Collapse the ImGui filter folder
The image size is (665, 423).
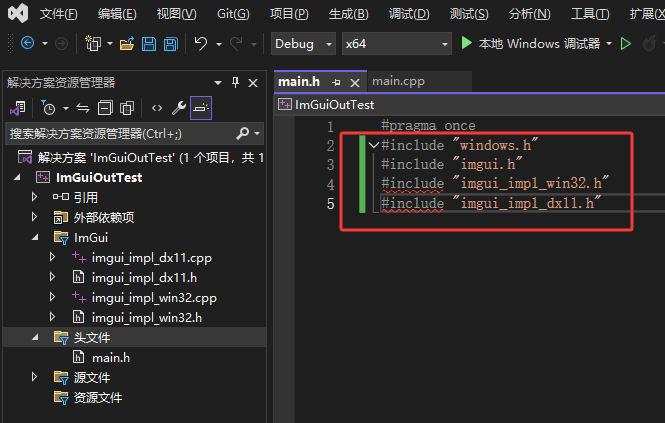35,238
